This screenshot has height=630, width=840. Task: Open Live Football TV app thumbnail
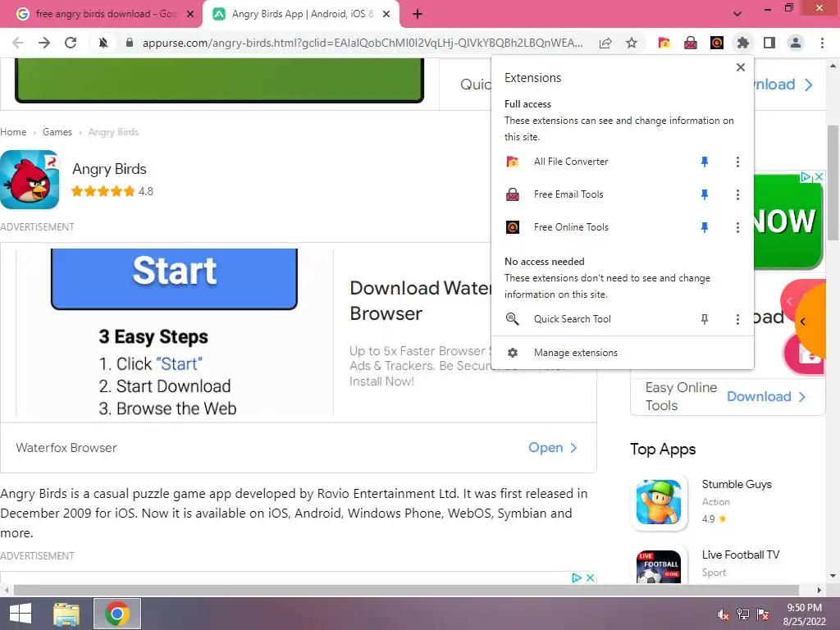(659, 567)
